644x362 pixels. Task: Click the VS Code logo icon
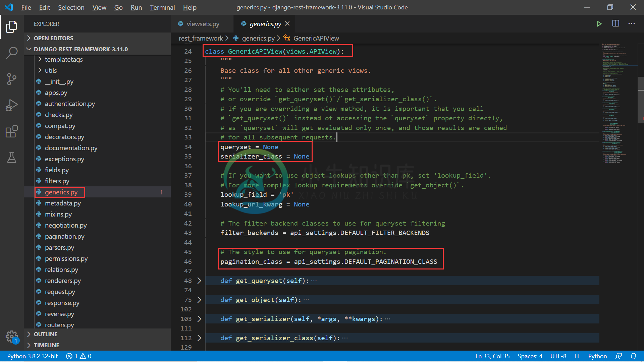[9, 7]
